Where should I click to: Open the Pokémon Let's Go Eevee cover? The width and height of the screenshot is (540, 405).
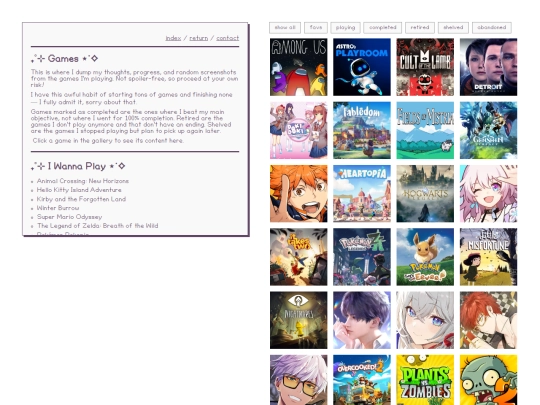(425, 257)
